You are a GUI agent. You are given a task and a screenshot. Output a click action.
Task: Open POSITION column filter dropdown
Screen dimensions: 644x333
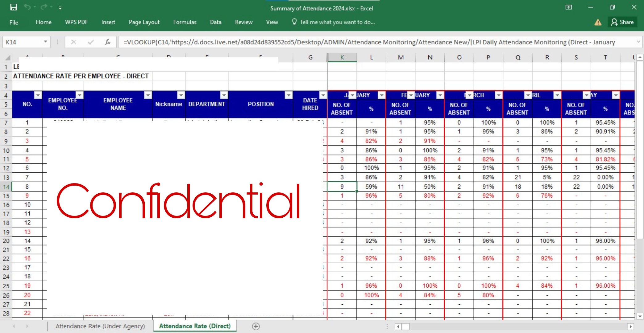click(x=289, y=95)
